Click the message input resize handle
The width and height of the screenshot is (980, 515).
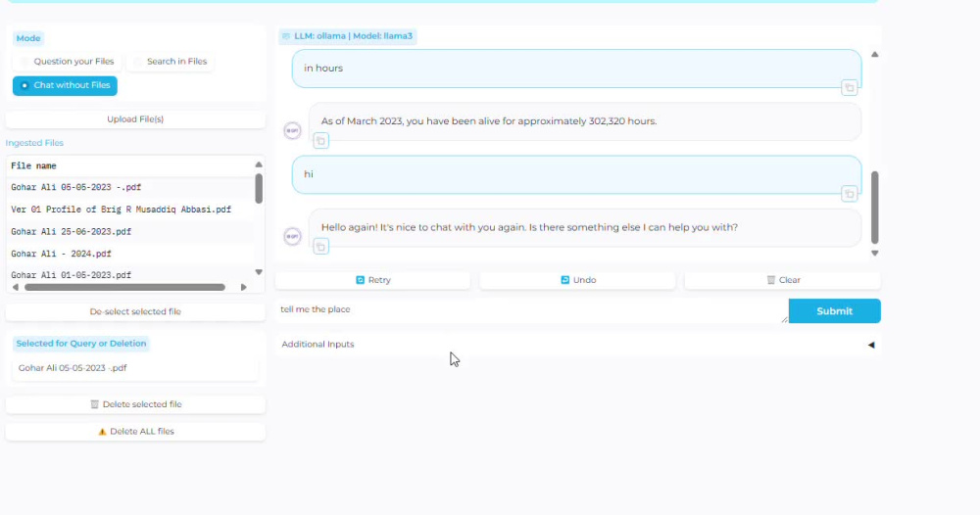(784, 319)
